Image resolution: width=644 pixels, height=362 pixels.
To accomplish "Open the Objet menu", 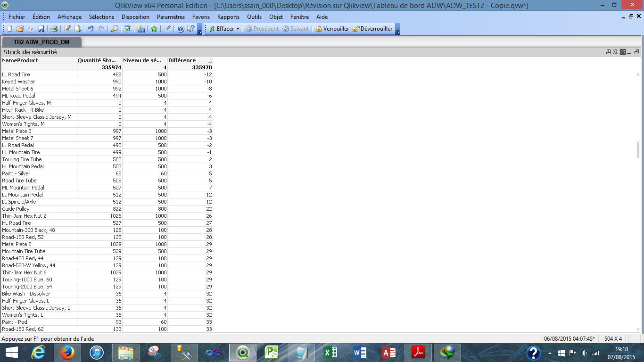I will pos(276,17).
